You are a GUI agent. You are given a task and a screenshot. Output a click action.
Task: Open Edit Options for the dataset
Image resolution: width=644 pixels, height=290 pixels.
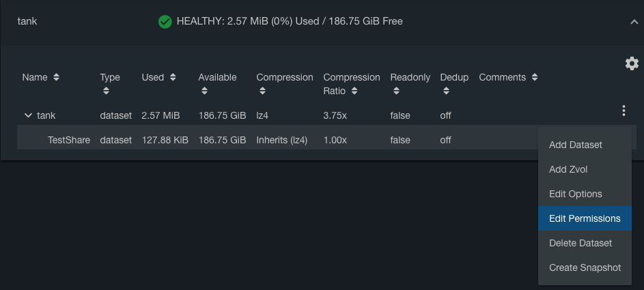[x=575, y=194]
